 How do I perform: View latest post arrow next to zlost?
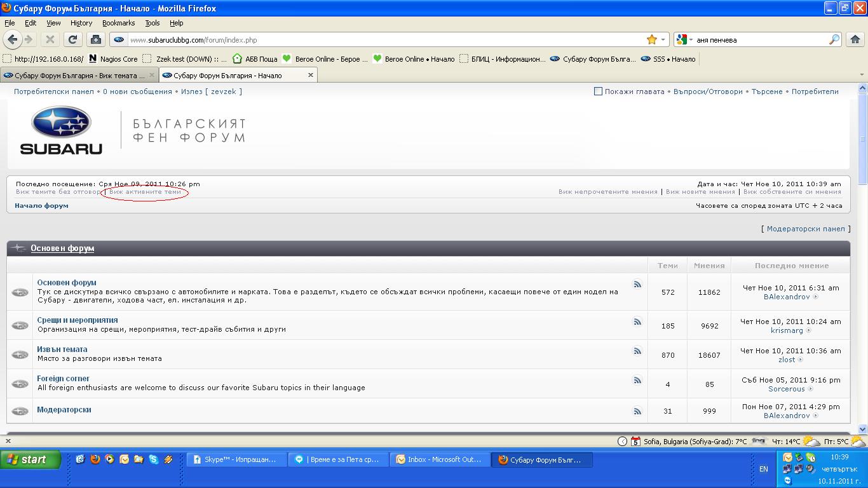(x=801, y=360)
